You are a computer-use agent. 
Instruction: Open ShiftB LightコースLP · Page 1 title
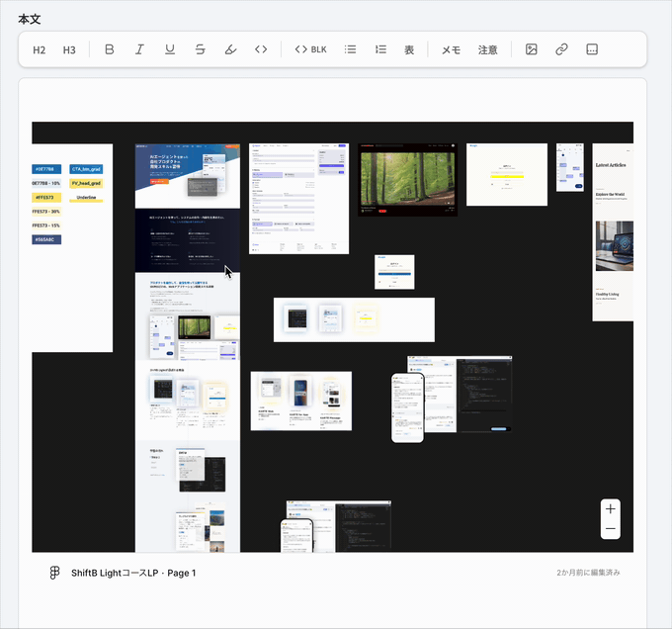click(x=133, y=573)
